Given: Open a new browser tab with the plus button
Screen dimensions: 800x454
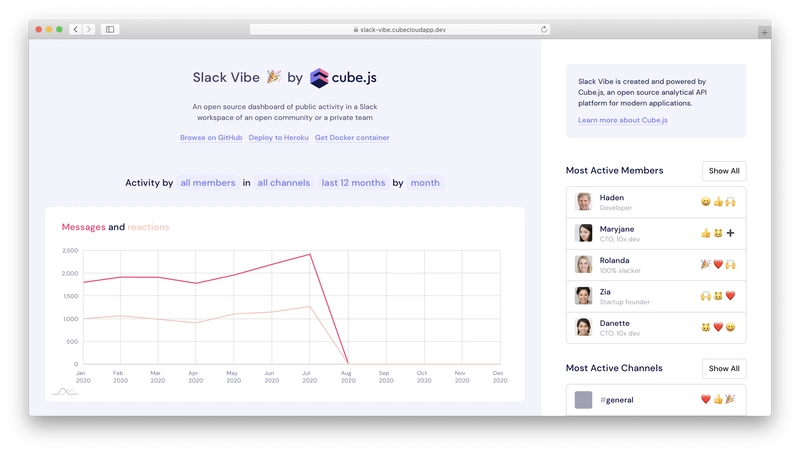Looking at the screenshot, I should point(764,33).
